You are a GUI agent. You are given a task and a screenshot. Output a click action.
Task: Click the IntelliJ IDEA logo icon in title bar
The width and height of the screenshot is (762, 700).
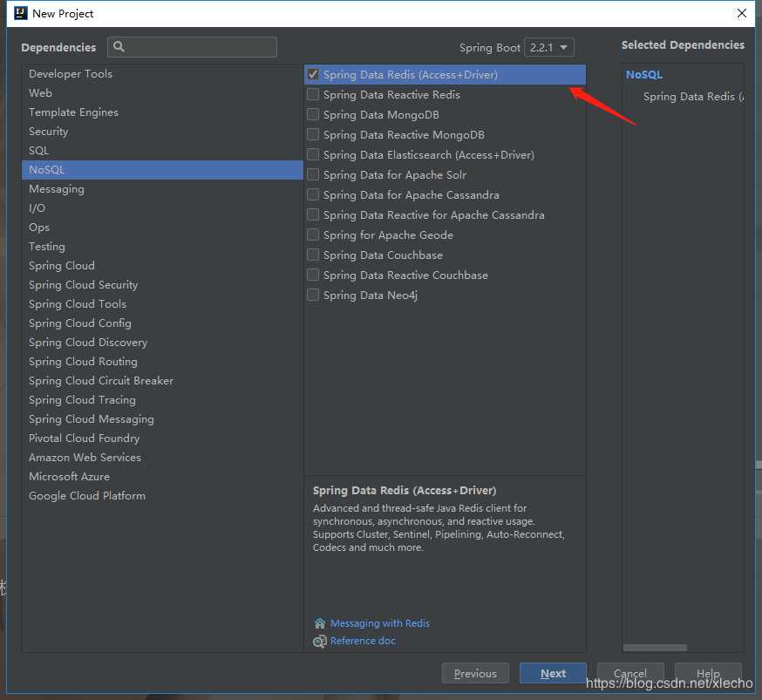[20, 13]
